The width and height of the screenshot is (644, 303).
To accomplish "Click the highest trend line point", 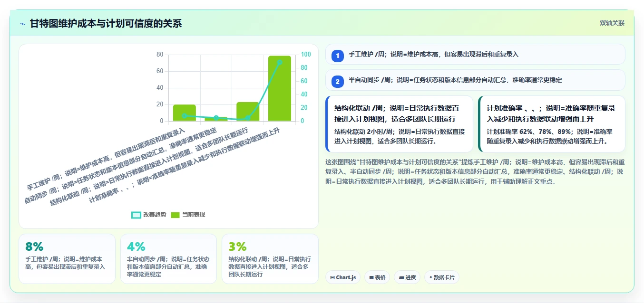I will tap(279, 62).
